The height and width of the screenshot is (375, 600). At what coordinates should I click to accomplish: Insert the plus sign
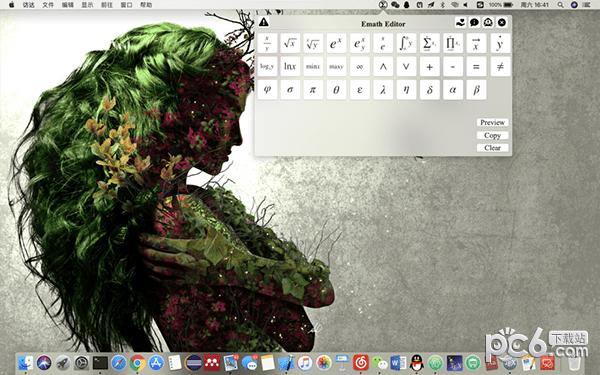click(x=430, y=66)
